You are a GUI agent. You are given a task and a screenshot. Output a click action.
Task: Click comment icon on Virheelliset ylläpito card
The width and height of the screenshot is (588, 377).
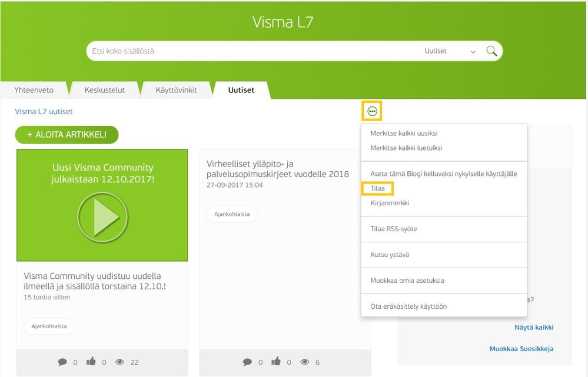click(247, 362)
